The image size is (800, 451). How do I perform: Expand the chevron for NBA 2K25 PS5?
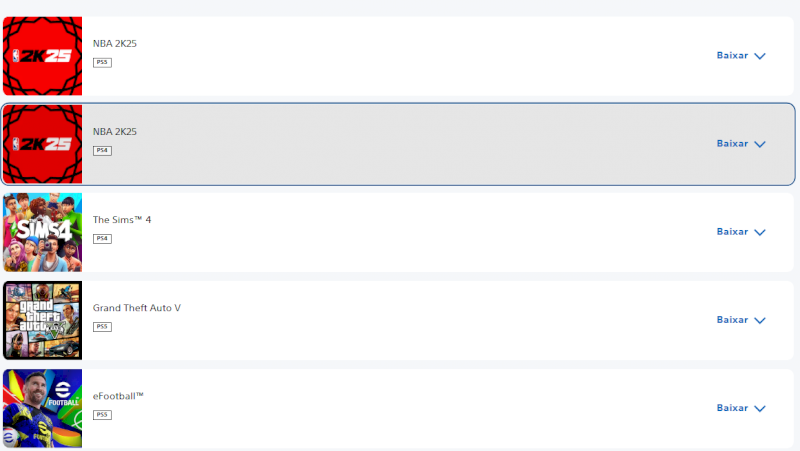coord(760,56)
